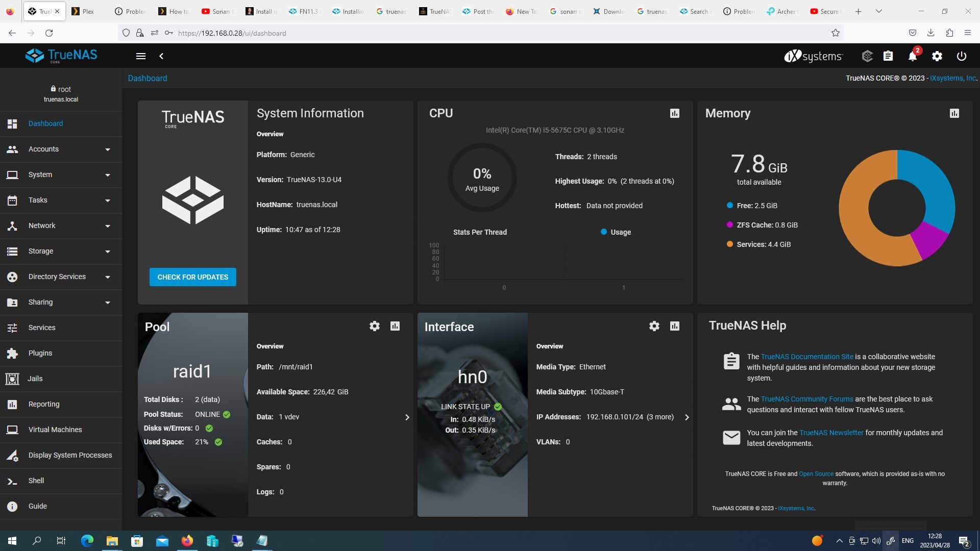
Task: Click the root user label in sidebar
Action: point(61,89)
